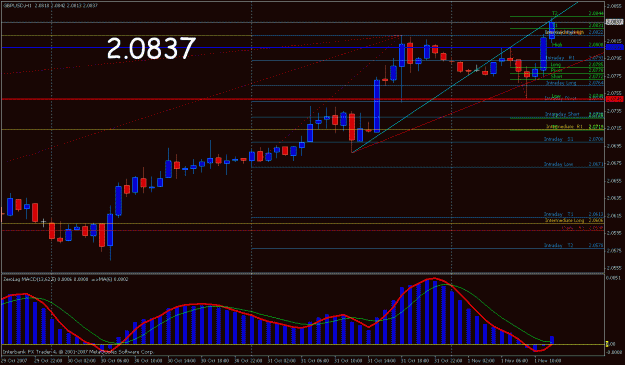This screenshot has height=365, width=625.
Task: Click the Interbank FX Trader 4 copyright text
Action: 78,352
